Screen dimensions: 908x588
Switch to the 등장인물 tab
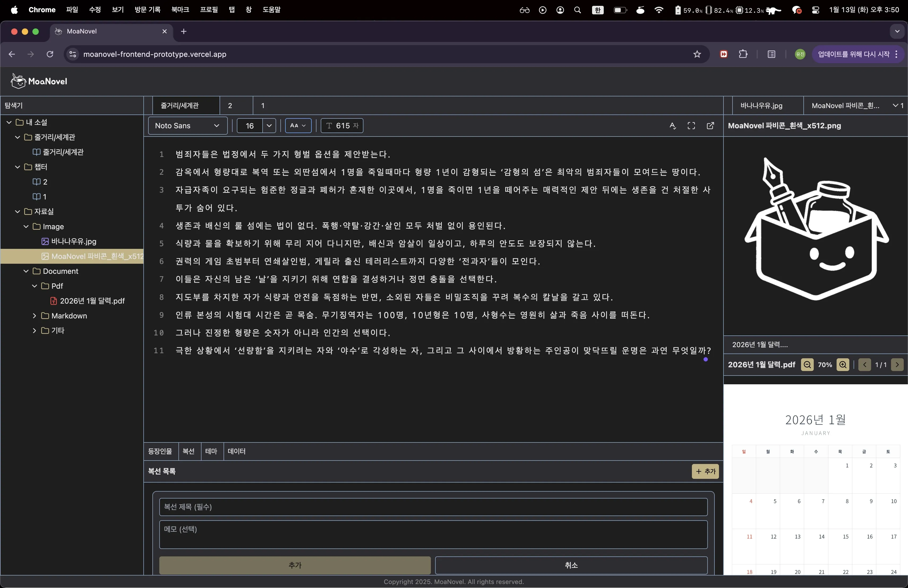click(160, 451)
